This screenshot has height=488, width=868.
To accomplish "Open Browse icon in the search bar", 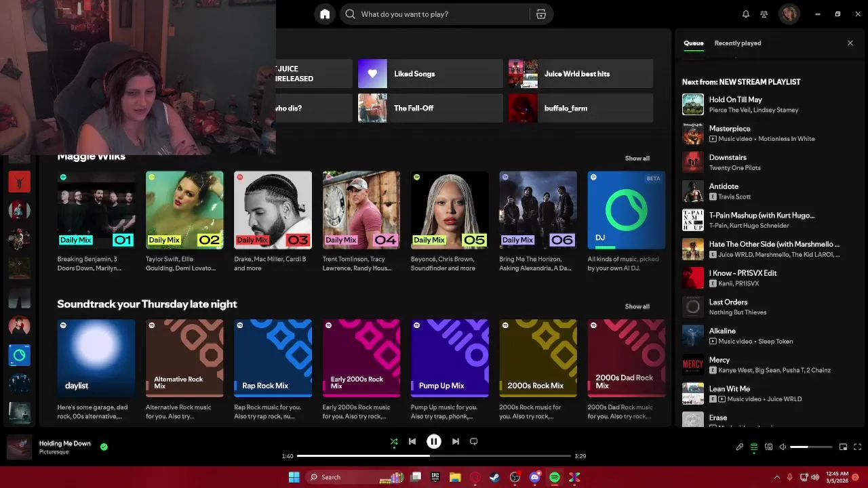I will [541, 14].
